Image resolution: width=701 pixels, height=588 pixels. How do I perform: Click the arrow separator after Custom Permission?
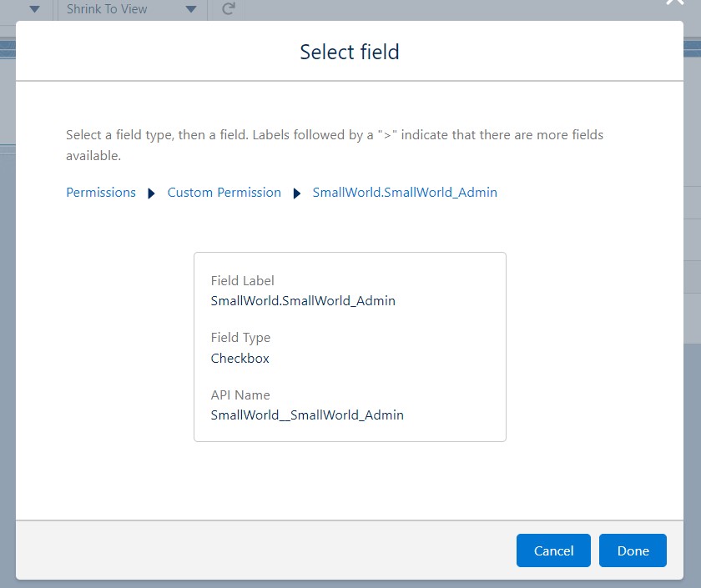(x=296, y=193)
